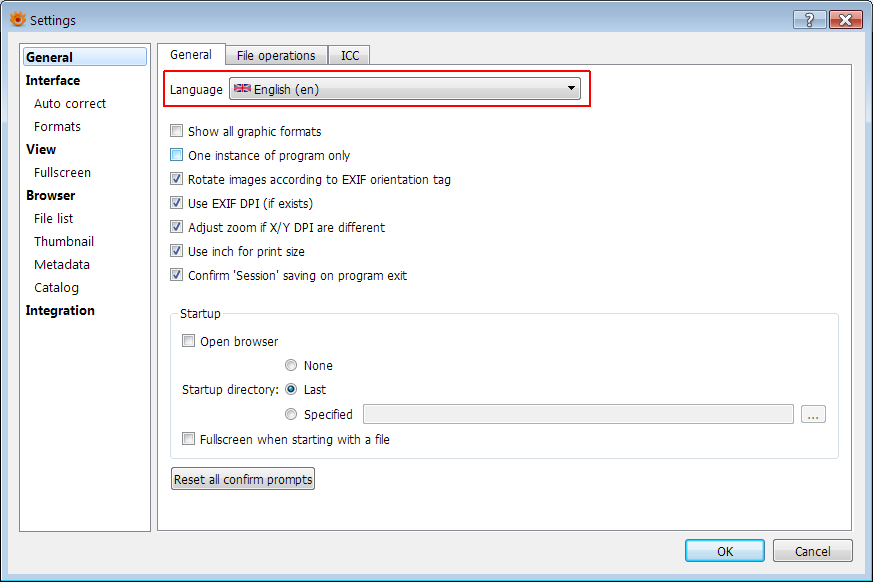Open the ICC tab
This screenshot has height=582, width=873.
(x=350, y=55)
